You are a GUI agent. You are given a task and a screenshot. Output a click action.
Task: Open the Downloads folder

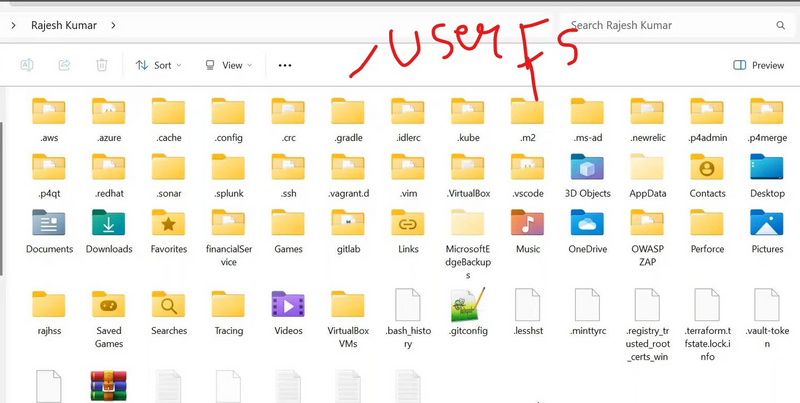point(109,225)
